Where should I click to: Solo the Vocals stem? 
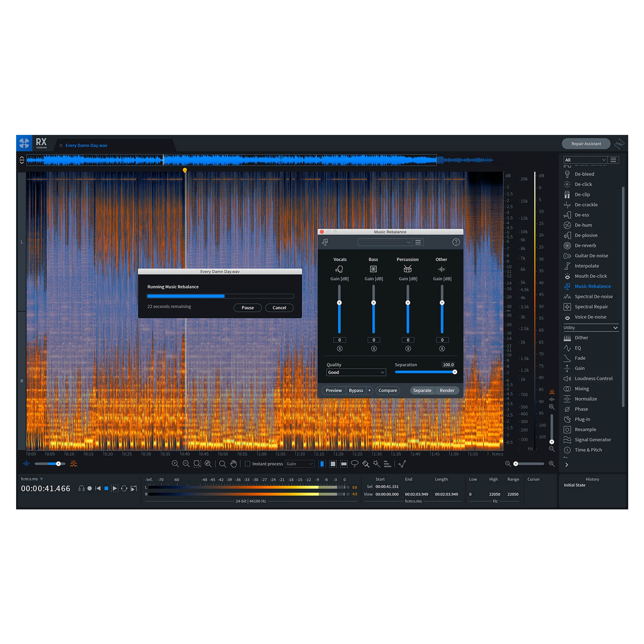pos(340,349)
